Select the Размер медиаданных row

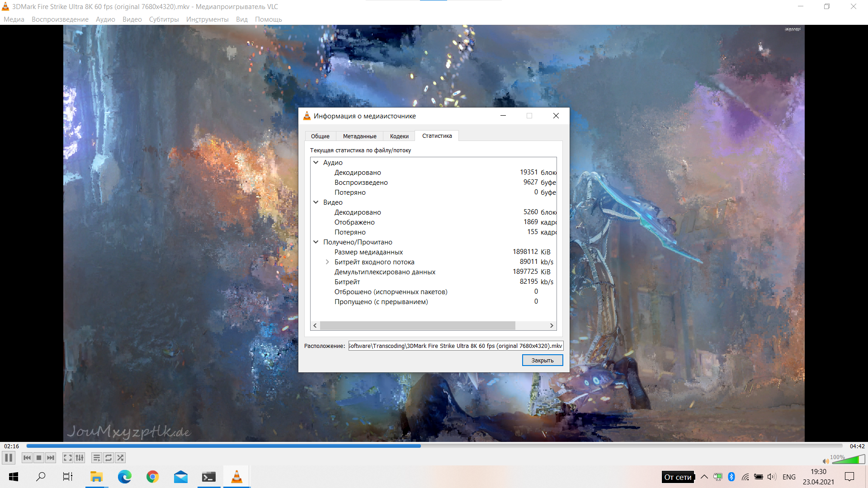coord(434,252)
